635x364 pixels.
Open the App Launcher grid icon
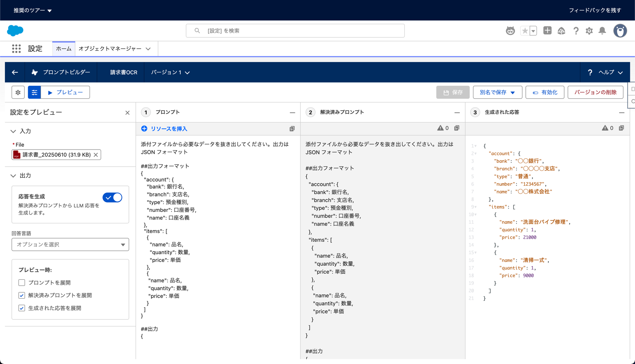tap(16, 49)
